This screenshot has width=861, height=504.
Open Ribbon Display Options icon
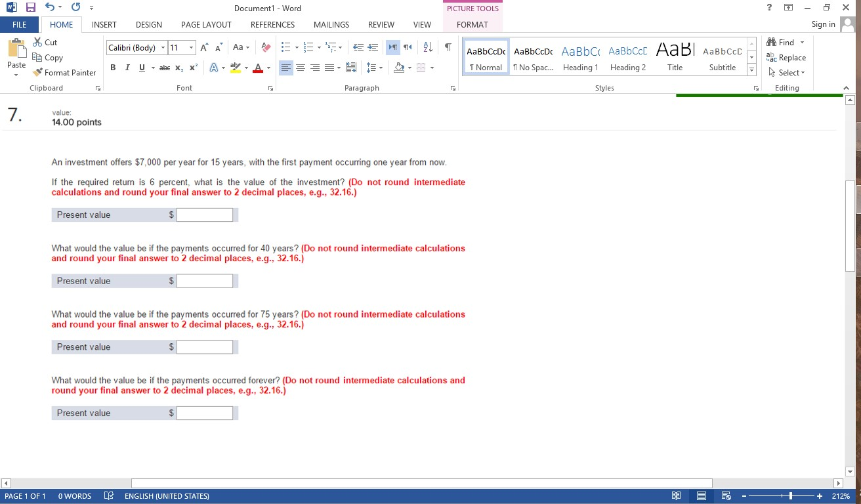point(788,8)
